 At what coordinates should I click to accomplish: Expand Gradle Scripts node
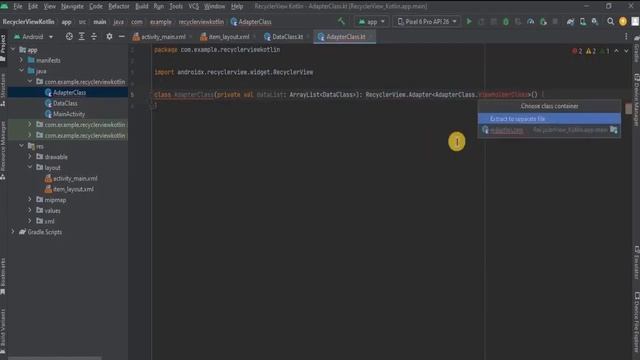pos(13,231)
